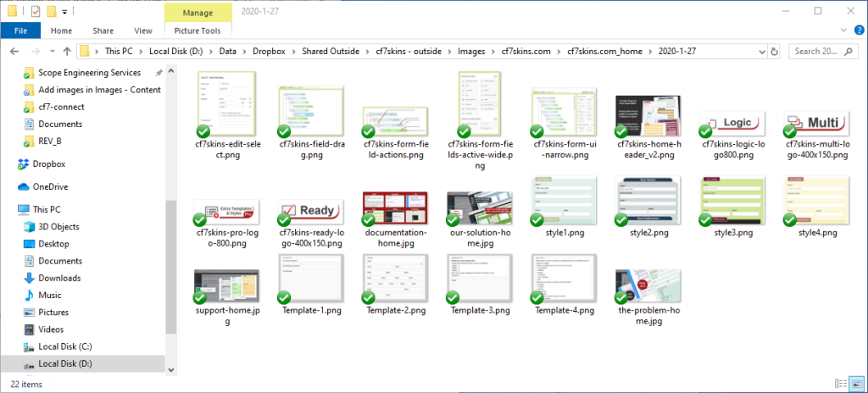Viewport: 868px width, 393px height.
Task: Click the Properties icon in title bar
Action: (x=34, y=11)
